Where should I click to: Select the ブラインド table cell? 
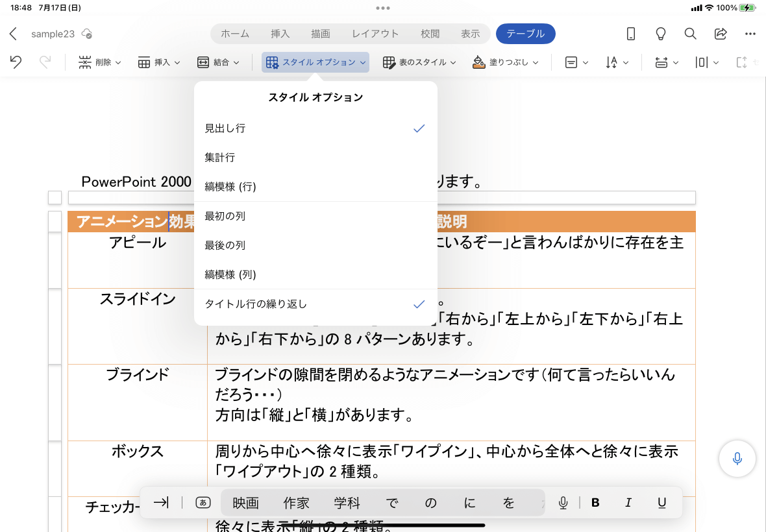click(x=137, y=402)
